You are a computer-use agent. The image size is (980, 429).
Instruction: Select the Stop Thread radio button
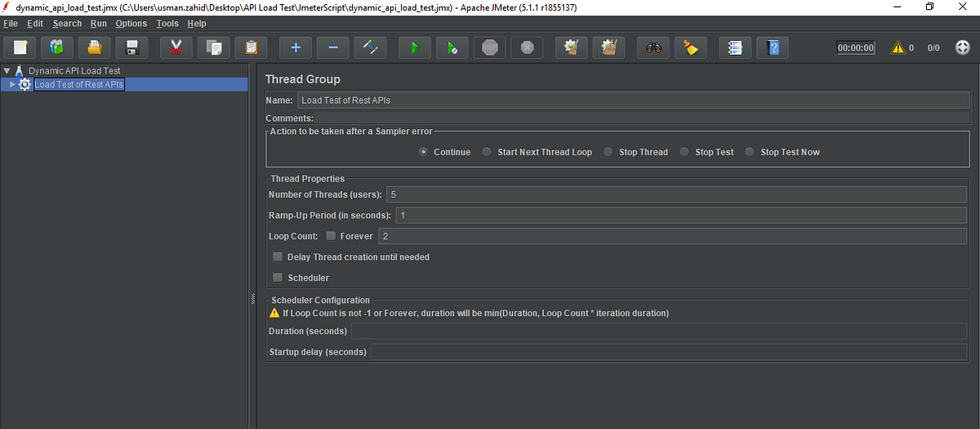(x=608, y=152)
